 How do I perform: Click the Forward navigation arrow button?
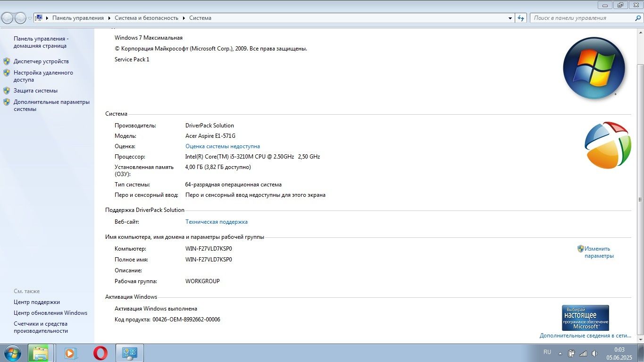coord(20,18)
